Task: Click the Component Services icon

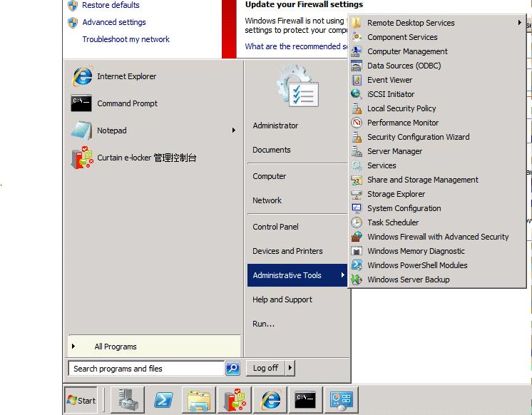Action: 357,37
